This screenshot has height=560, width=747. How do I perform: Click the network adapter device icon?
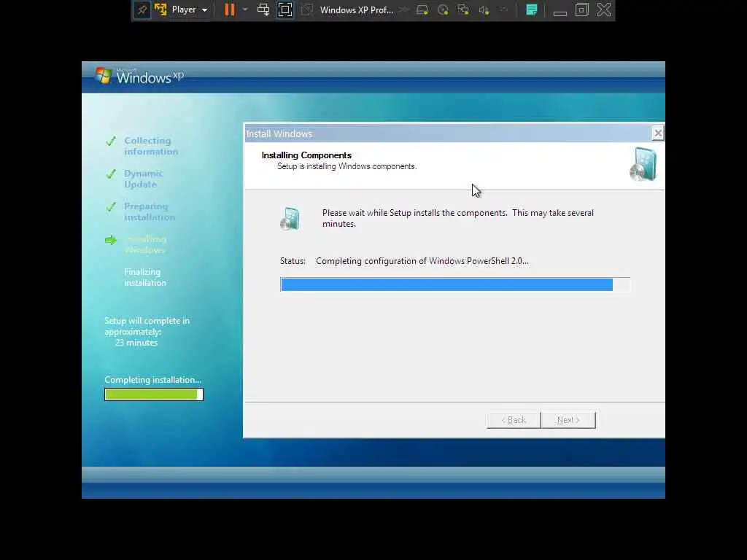click(463, 9)
